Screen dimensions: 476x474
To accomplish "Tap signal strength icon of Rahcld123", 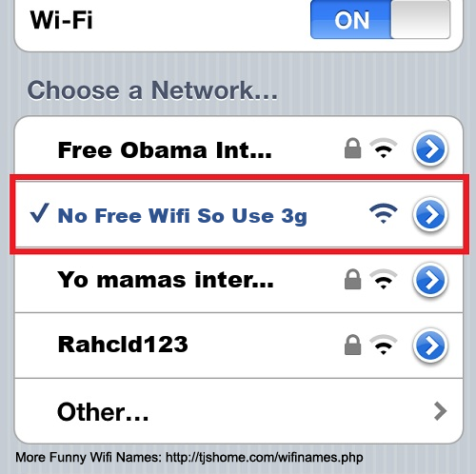I will pos(384,345).
